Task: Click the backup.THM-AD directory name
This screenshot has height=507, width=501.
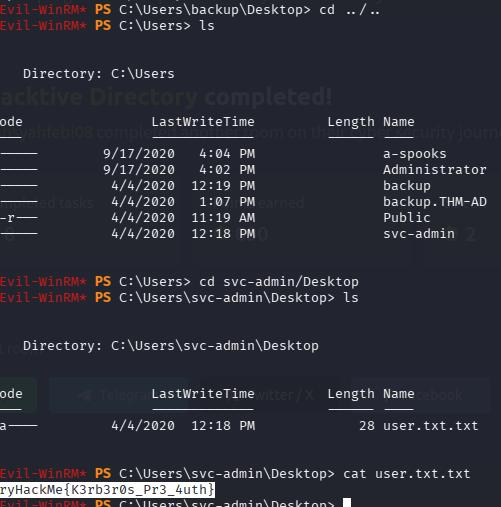Action: [435, 202]
